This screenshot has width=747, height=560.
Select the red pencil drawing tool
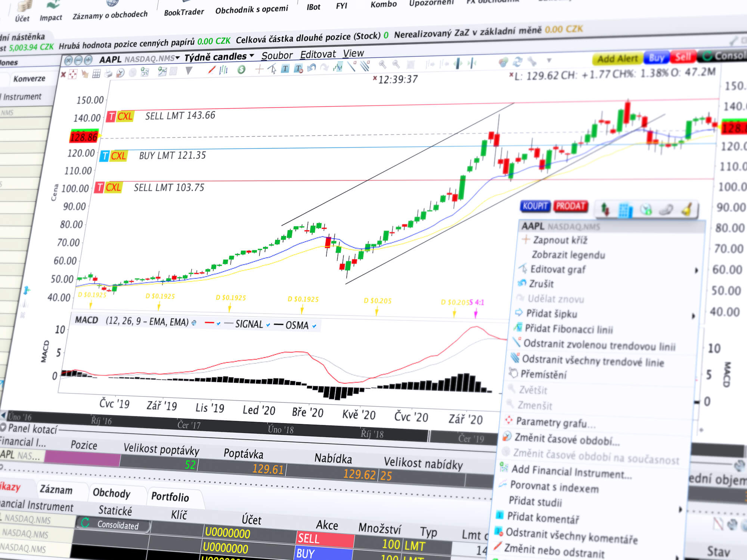tap(212, 69)
